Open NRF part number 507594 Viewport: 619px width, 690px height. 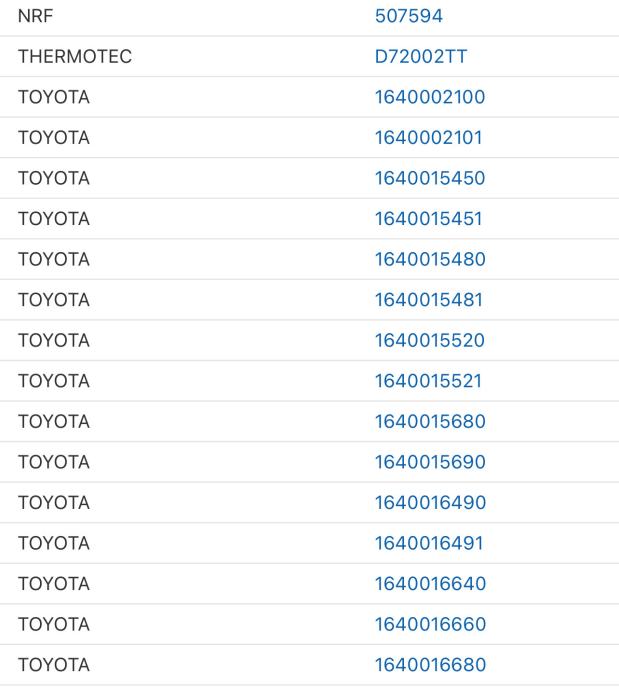tap(408, 16)
